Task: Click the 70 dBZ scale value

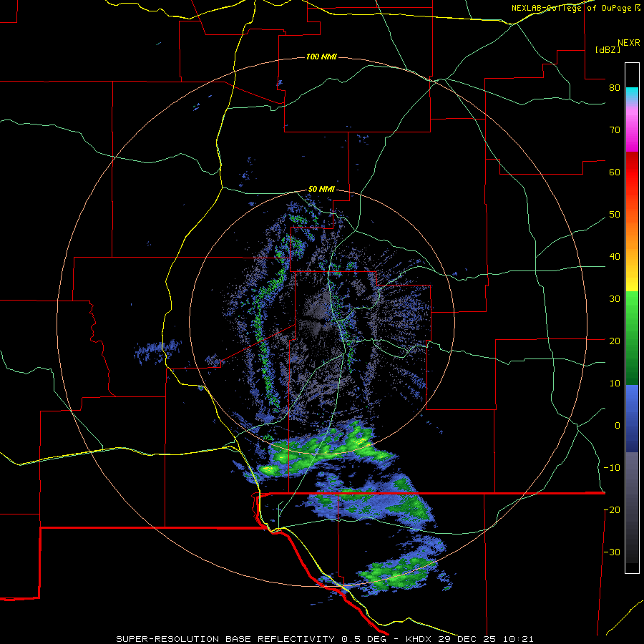Action: click(x=615, y=130)
